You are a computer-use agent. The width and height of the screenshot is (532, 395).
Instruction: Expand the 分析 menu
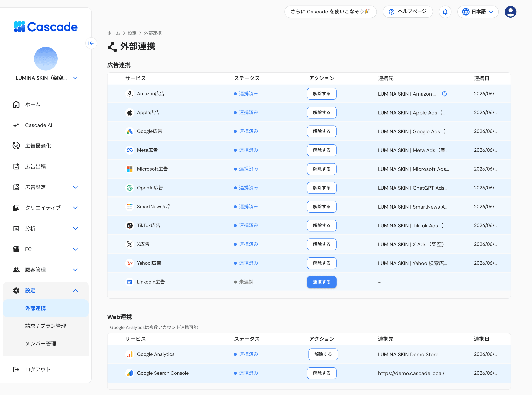point(75,229)
